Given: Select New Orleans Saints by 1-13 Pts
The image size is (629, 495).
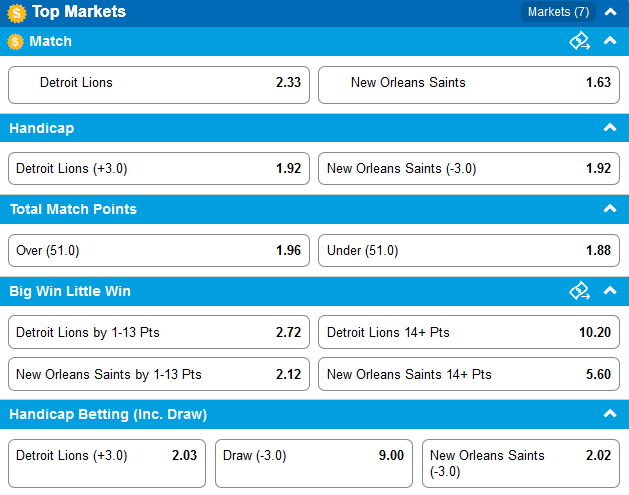Looking at the screenshot, I should click(159, 374).
